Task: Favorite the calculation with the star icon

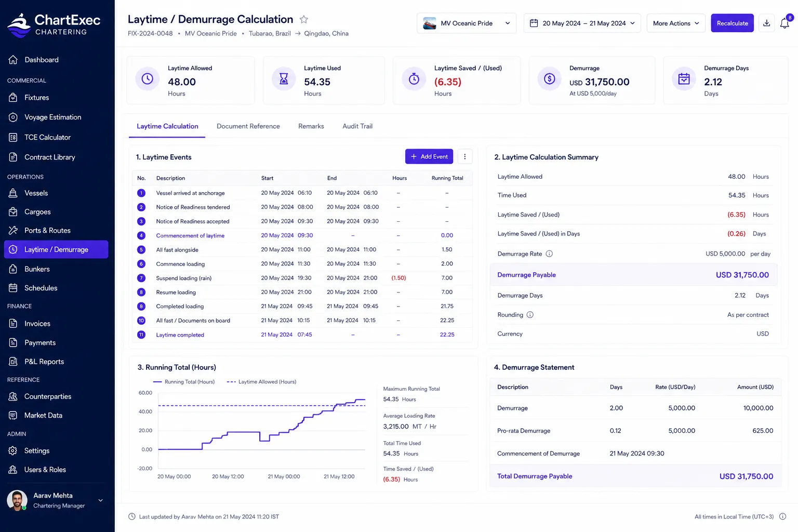Action: 304,19
